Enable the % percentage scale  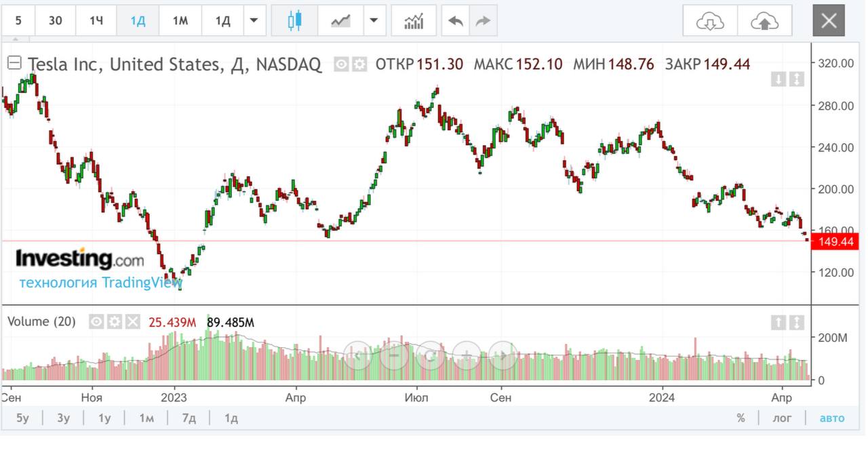tap(741, 418)
